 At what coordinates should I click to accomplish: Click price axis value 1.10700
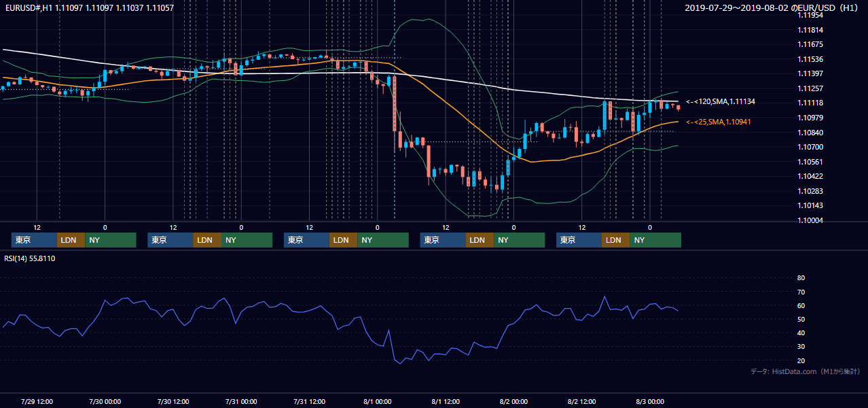tap(810, 147)
